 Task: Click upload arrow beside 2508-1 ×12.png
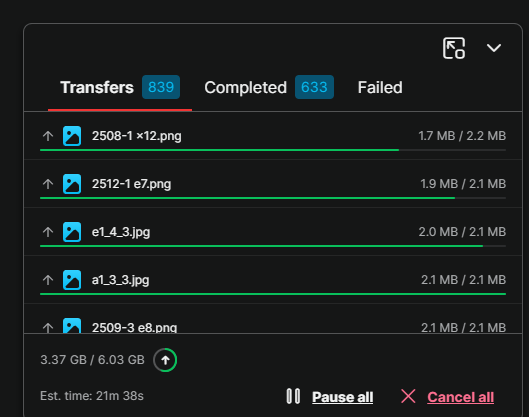[x=48, y=136]
